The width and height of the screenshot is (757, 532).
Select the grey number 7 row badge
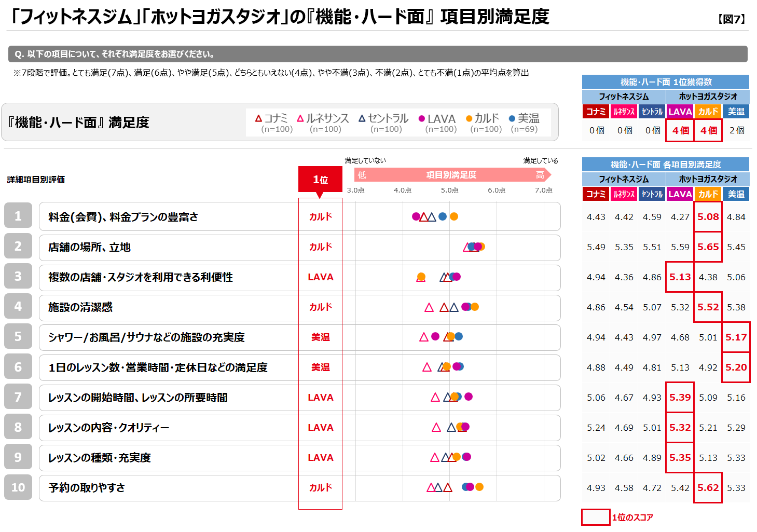tap(18, 397)
